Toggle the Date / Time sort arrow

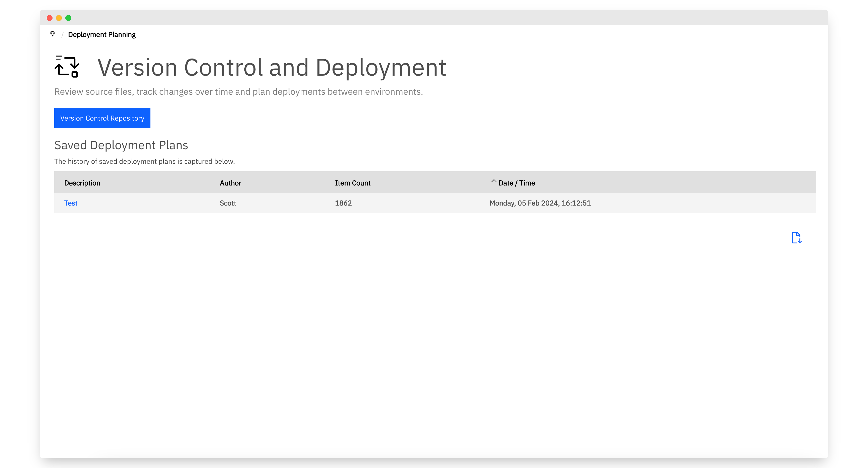(494, 181)
